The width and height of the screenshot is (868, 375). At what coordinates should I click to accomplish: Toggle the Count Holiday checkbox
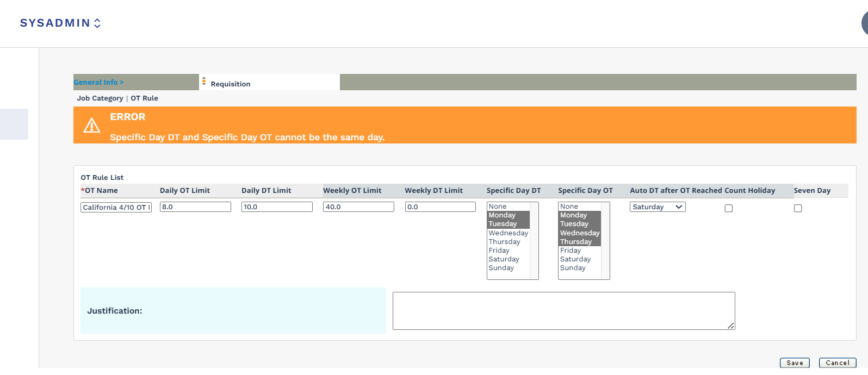click(x=729, y=208)
